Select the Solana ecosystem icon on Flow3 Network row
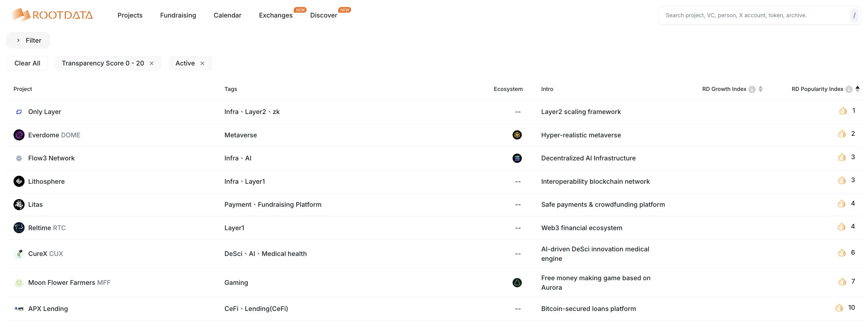 coord(517,158)
